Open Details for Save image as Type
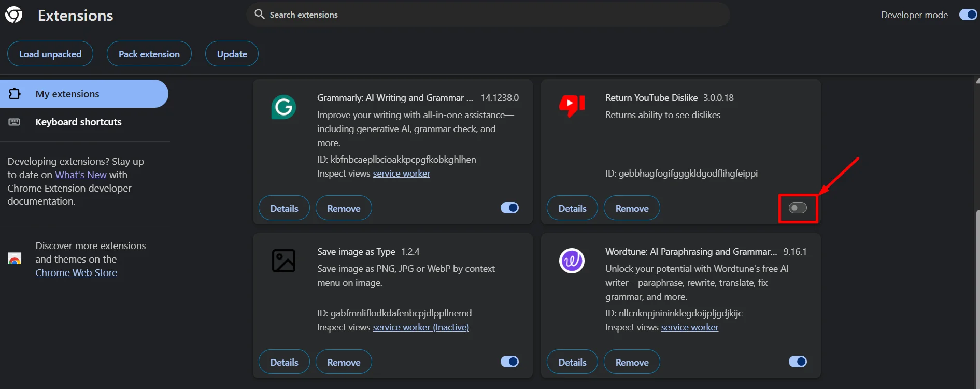The width and height of the screenshot is (980, 389). click(x=284, y=362)
